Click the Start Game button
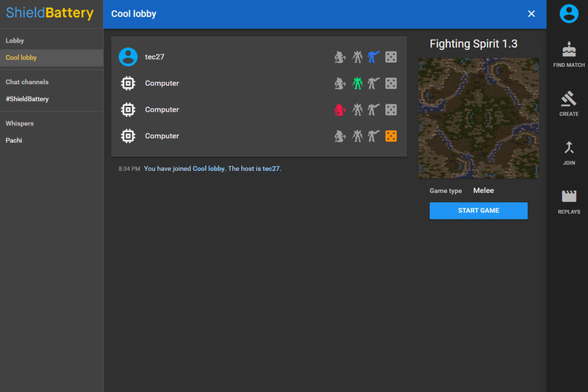Screen dimensions: 588x392 tap(478, 211)
